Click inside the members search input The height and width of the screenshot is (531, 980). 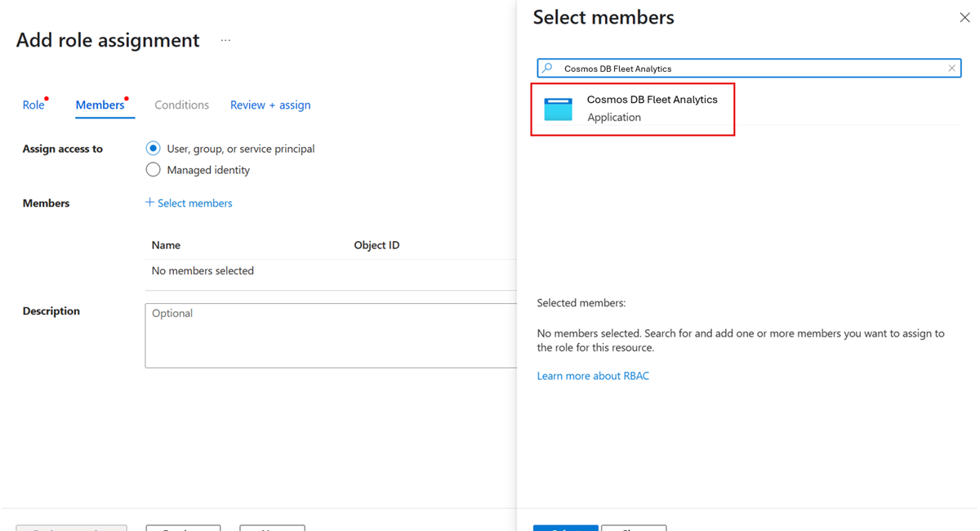point(735,68)
